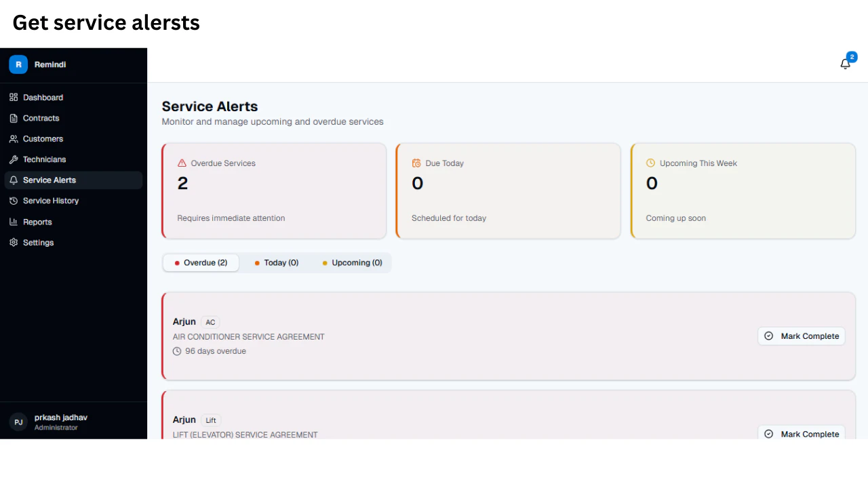Click the 96 days overdue text
Viewport: 868px width, 488px height.
(216, 351)
